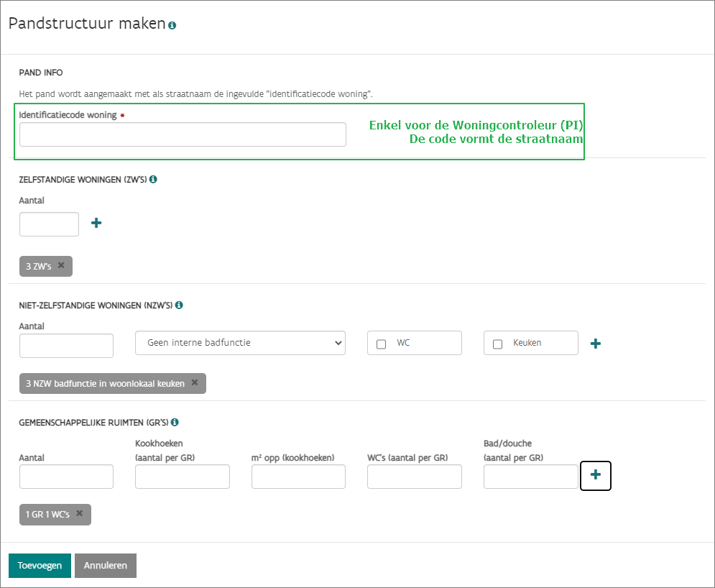Screen dimensions: 715x588
Task: Click the plus icon to add ZW's
Action: tap(96, 223)
